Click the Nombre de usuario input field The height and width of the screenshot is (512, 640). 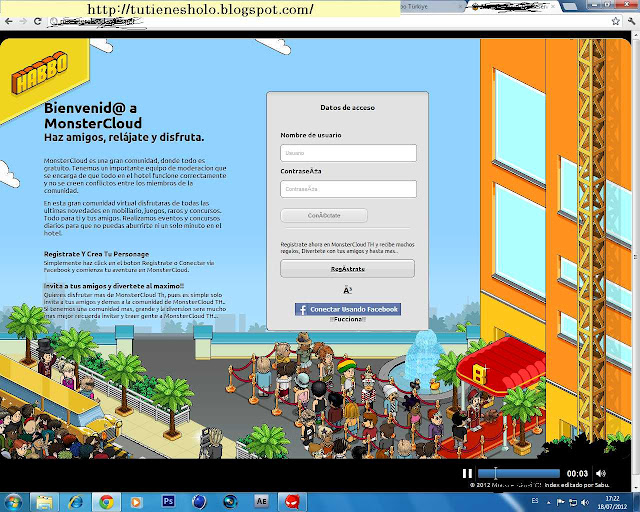[348, 153]
